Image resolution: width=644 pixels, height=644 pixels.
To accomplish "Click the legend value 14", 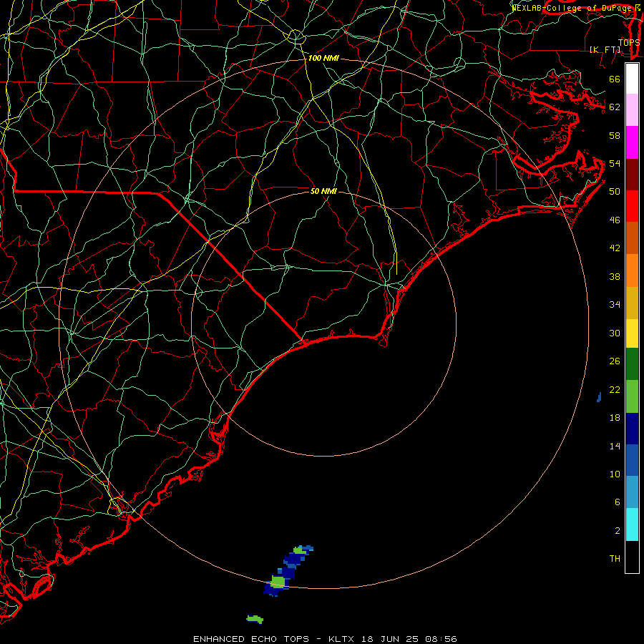I will (615, 446).
